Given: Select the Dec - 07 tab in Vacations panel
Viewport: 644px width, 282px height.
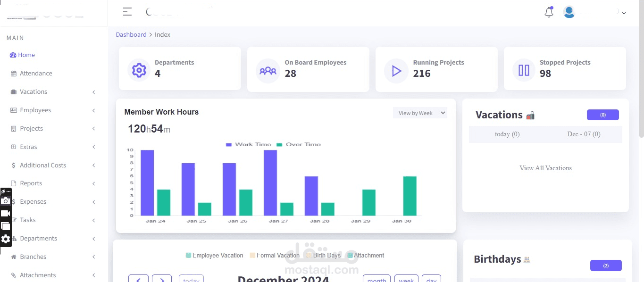Looking at the screenshot, I should (584, 134).
